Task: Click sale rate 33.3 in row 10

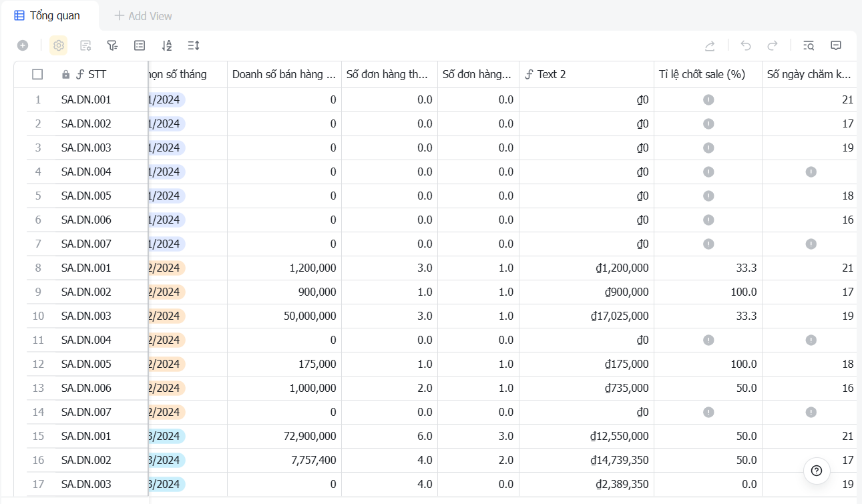Action: [x=746, y=316]
